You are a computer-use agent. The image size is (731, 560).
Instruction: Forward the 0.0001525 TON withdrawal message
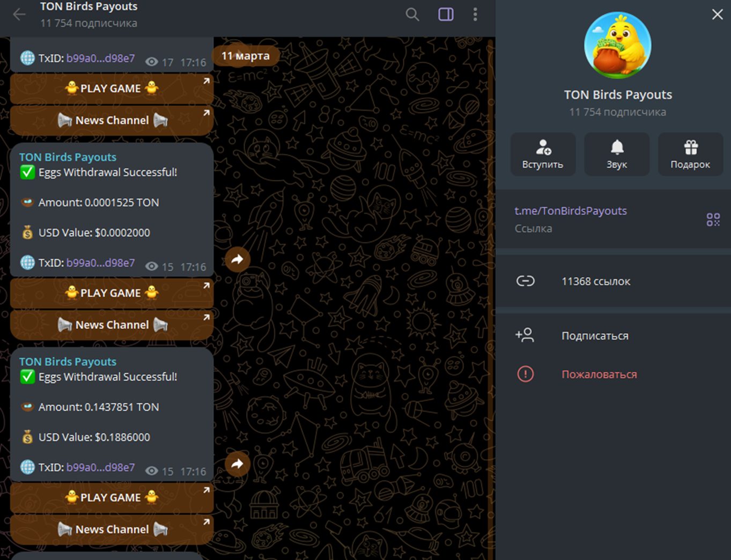point(238,260)
